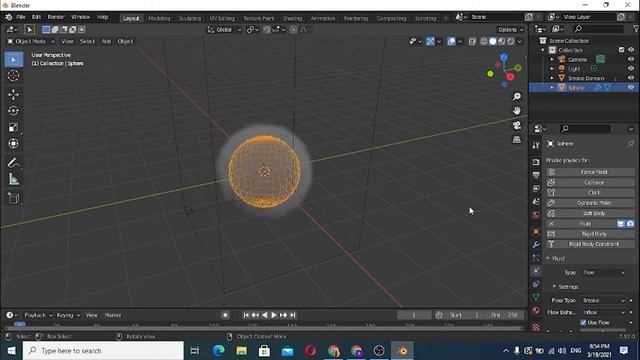Open the World properties tab
640x360 pixels.
click(536, 215)
